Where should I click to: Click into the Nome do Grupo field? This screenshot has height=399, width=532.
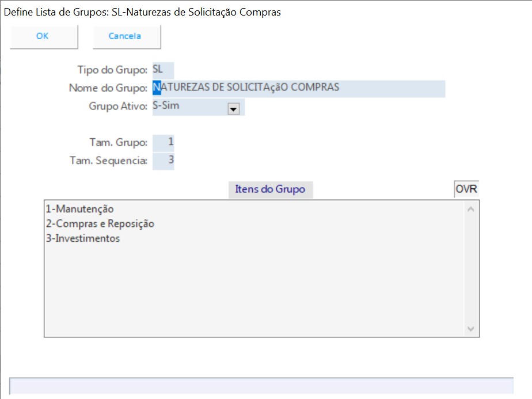pyautogui.click(x=299, y=88)
